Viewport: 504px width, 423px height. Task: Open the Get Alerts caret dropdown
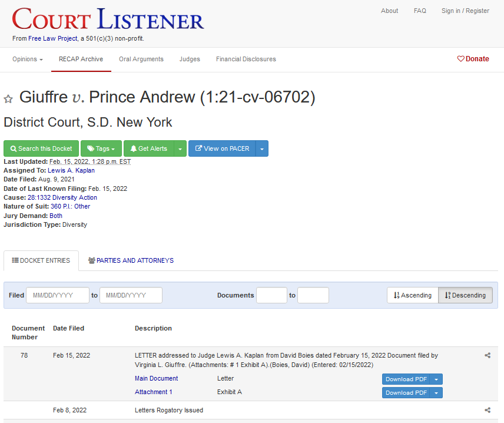click(180, 148)
